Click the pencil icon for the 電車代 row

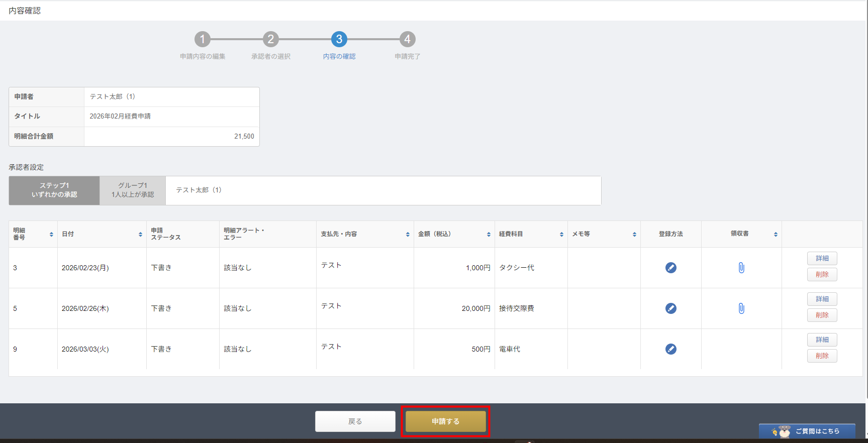670,349
